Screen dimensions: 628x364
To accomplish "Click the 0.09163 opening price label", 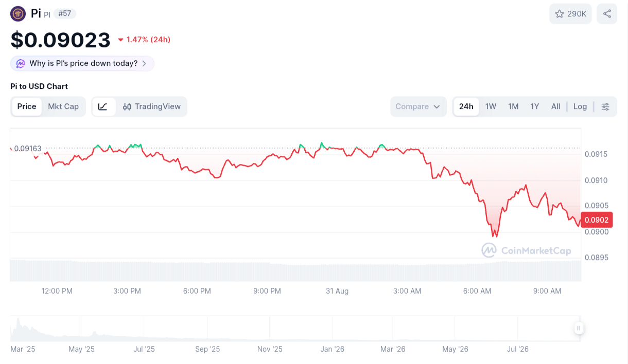I will pos(28,149).
